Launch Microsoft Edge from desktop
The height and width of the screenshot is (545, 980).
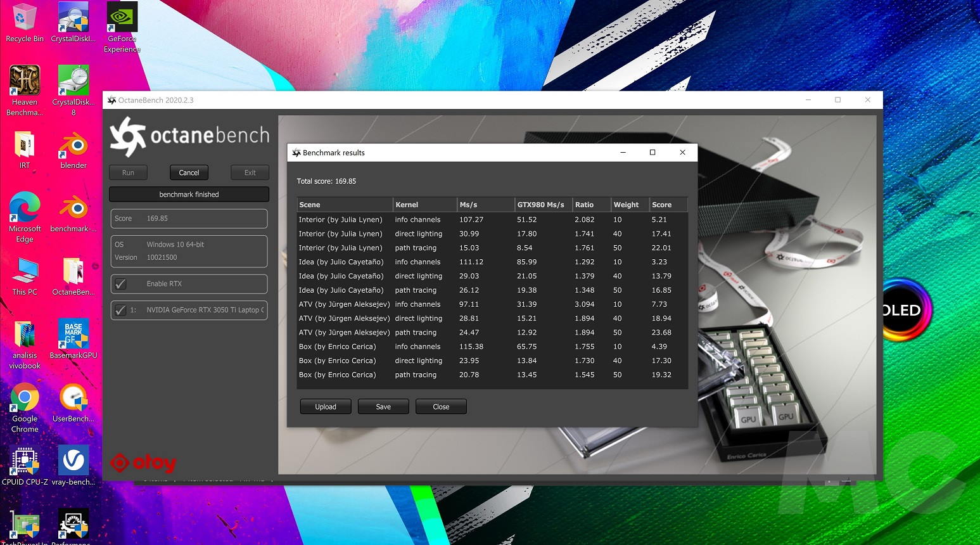[x=24, y=208]
